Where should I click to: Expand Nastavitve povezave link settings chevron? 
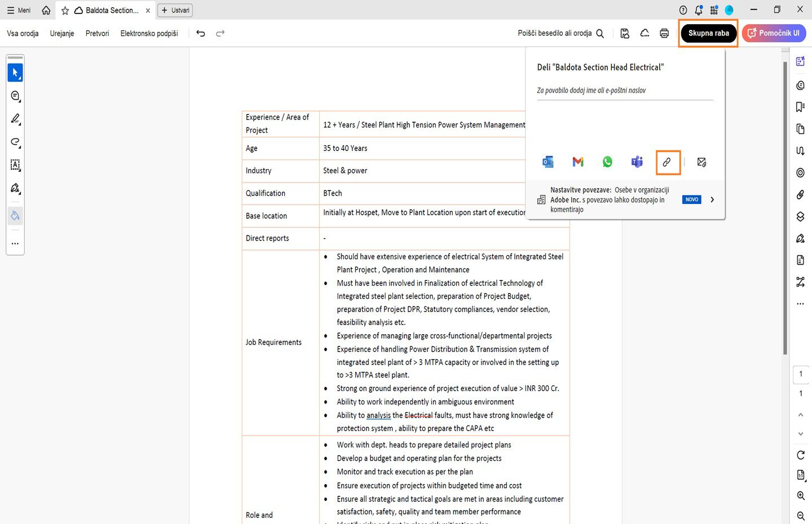coord(712,199)
